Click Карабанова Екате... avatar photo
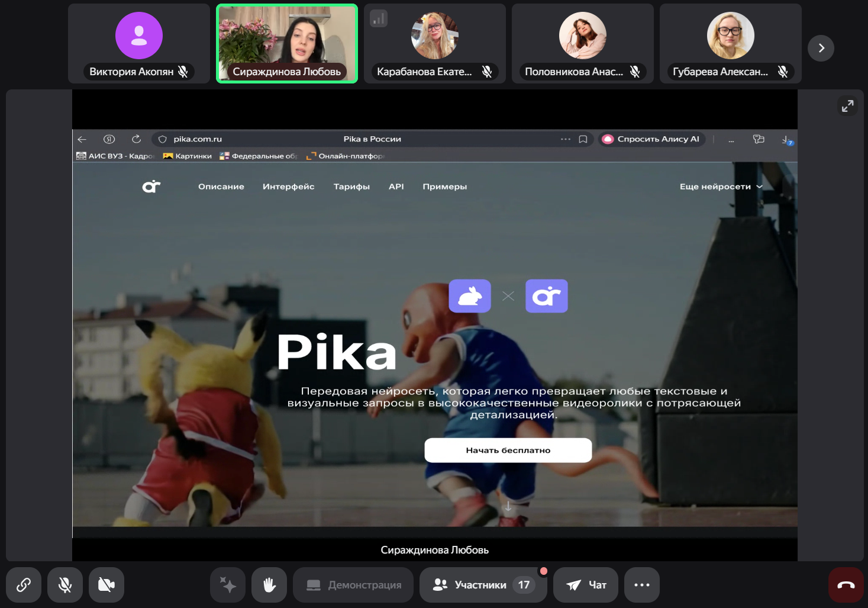The width and height of the screenshot is (868, 608). (435, 36)
